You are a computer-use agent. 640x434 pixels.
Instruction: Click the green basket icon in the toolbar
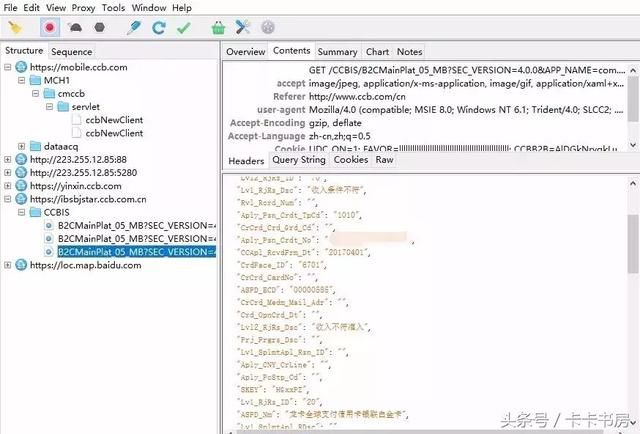(x=218, y=28)
